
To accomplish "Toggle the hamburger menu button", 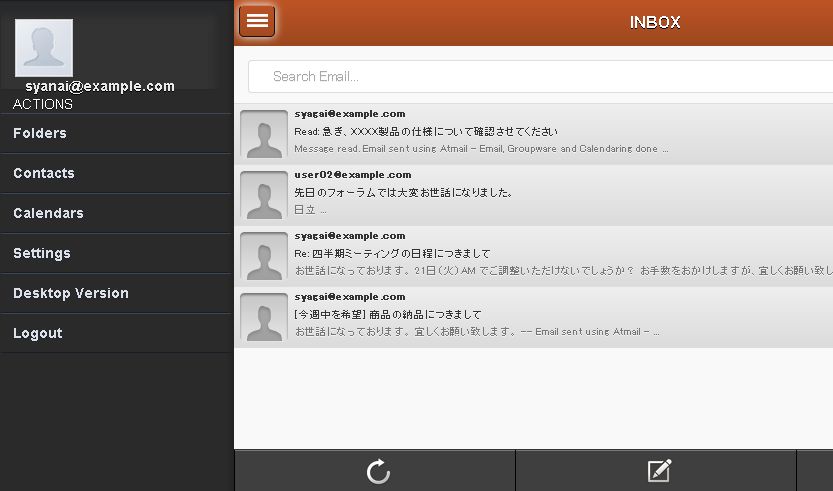I will [x=257, y=21].
